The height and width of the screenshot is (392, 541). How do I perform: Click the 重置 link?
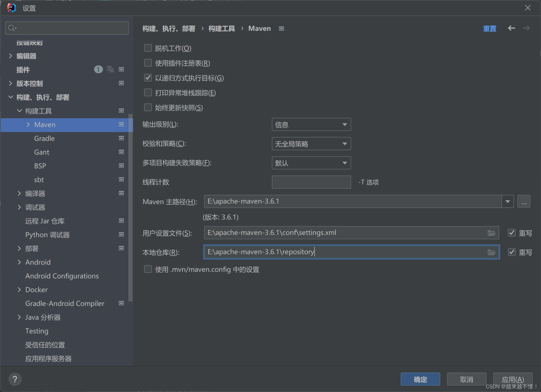490,28
